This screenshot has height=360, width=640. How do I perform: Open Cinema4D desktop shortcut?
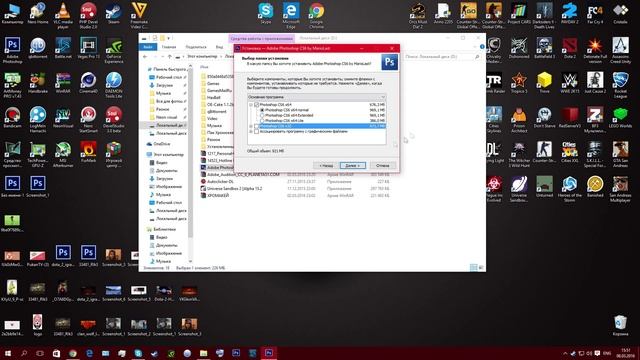tap(88, 82)
